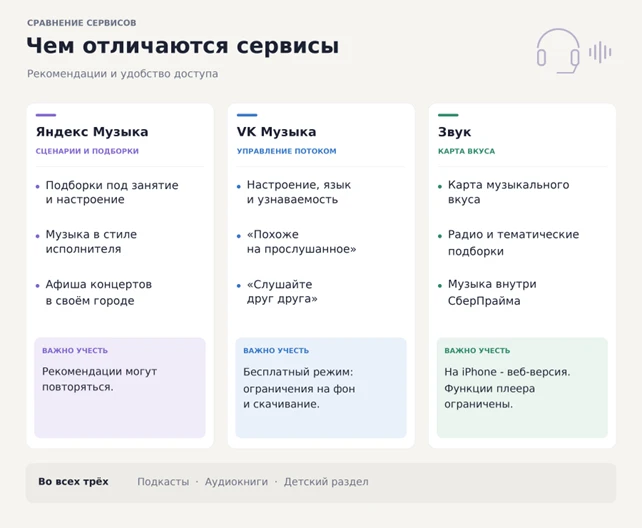Click the sound wave bars icon
Image resolution: width=642 pixels, height=528 pixels.
point(600,52)
